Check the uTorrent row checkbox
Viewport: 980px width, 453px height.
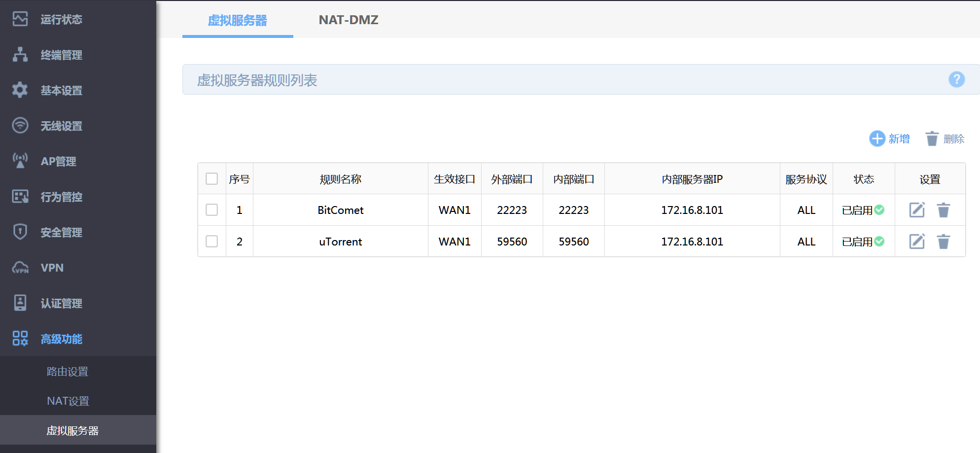[x=212, y=242]
